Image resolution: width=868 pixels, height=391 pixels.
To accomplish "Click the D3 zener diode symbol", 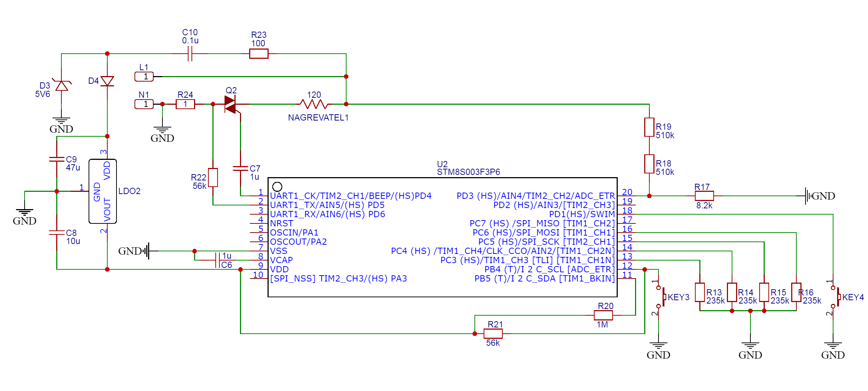I will pos(61,86).
